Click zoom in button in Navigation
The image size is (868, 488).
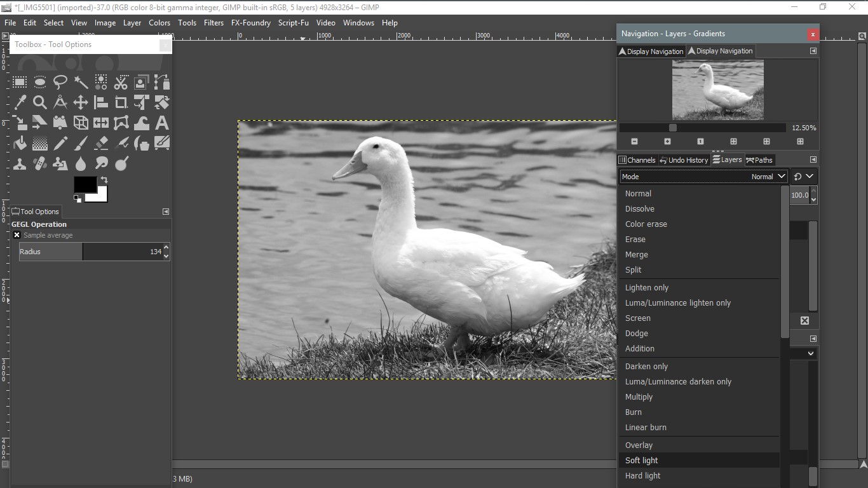(667, 142)
